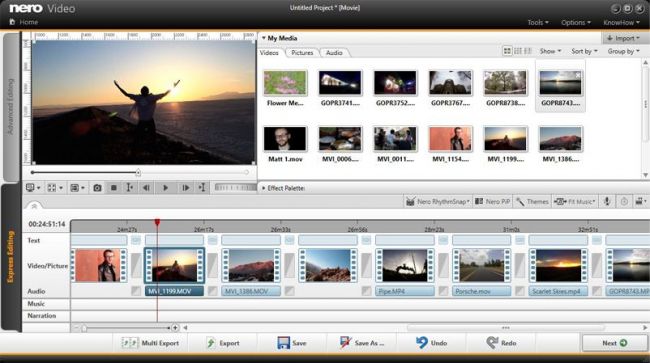Toggle the audio checkbox before Porsche.mov
The image size is (650, 363).
[x=443, y=291]
